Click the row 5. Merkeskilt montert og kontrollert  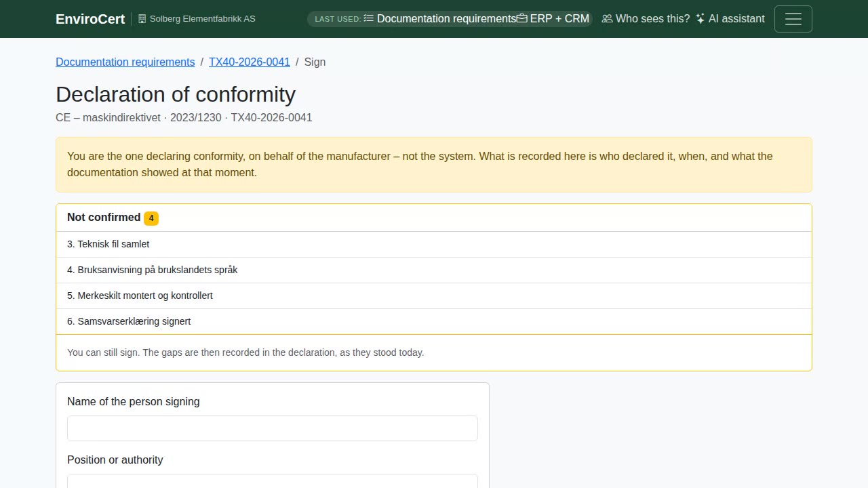pos(434,296)
